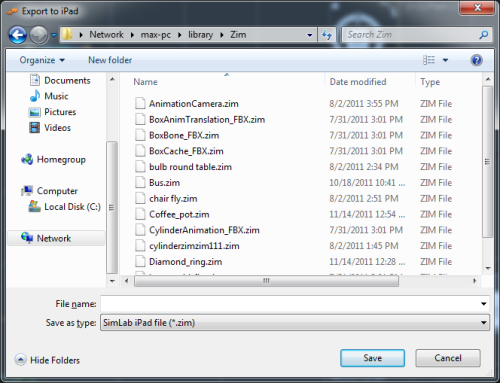Click the Back navigation arrow
Image resolution: width=500 pixels, height=383 pixels.
point(17,35)
